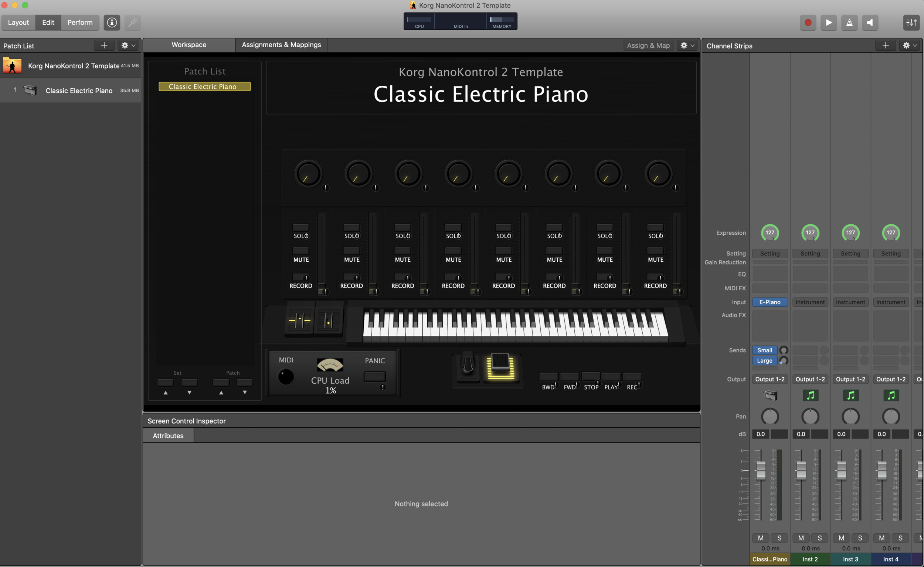Click the Expression knob on Inst 2 strip
The width and height of the screenshot is (924, 567).
coord(811,232)
